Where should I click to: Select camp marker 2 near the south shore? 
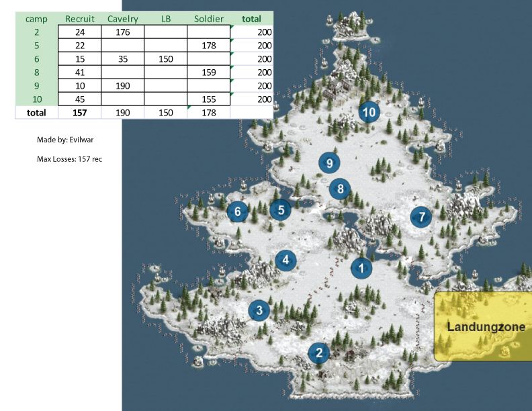point(319,353)
